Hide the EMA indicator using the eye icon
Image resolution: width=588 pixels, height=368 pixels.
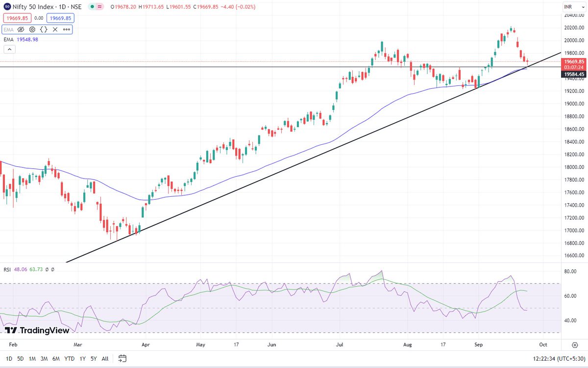coord(21,29)
